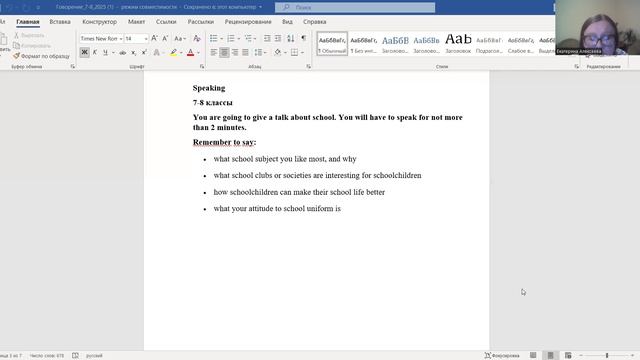Toggle italic formatting (К)
This screenshot has width=640, height=360.
click(95, 52)
